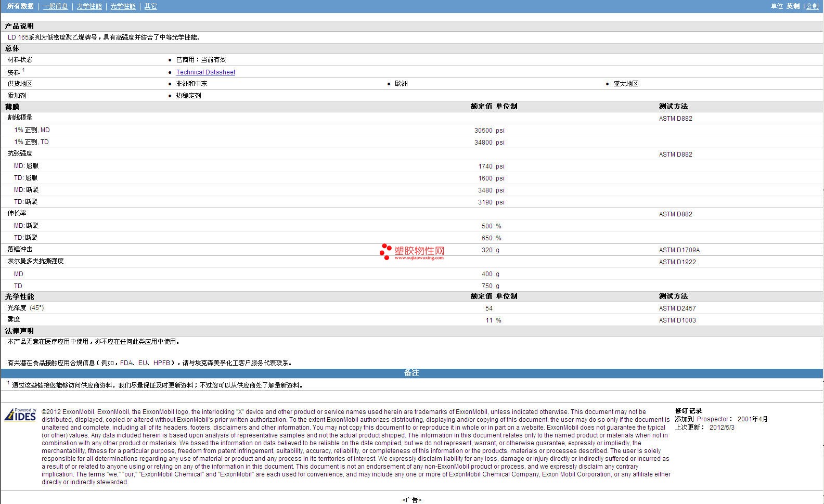Image resolution: width=824 pixels, height=504 pixels.
Task: Open the Technical Datasheet link
Action: 205,72
